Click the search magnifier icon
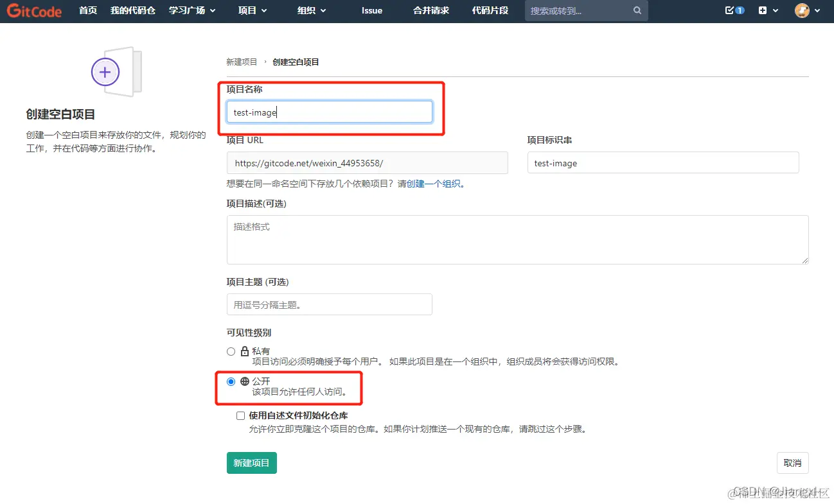This screenshot has height=504, width=834. click(x=636, y=10)
